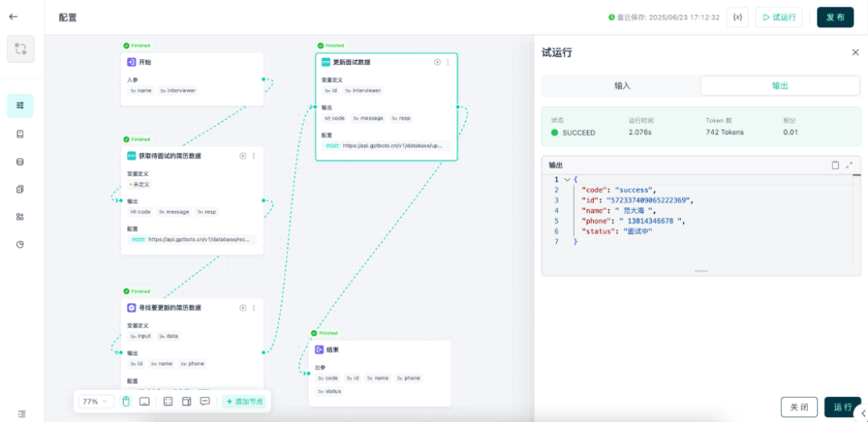Open the document-shaped sidebar icon below the sliders icon
Image resolution: width=868 pixels, height=422 pixels.
20,133
